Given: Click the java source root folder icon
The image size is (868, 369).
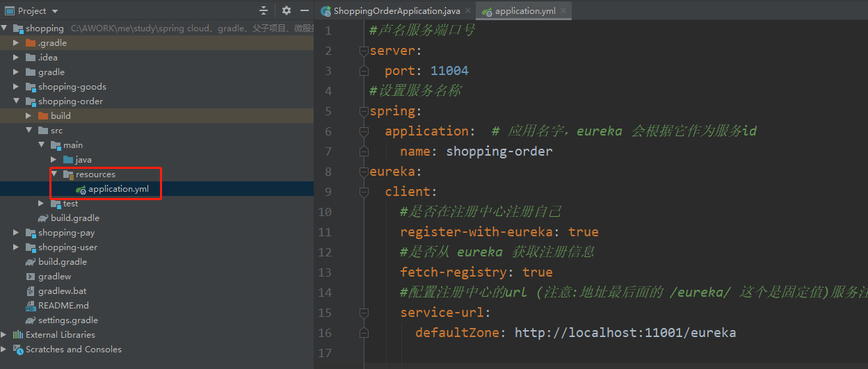Looking at the screenshot, I should coord(68,160).
